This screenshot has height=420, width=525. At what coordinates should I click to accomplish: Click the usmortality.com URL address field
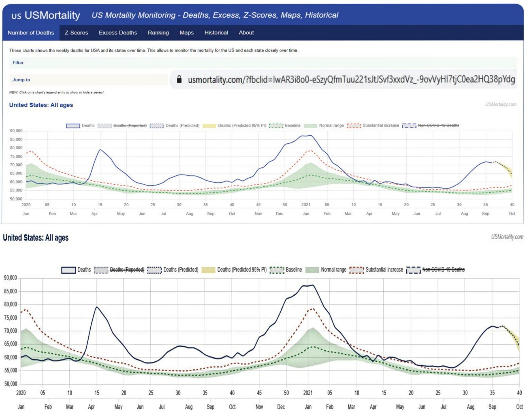tap(351, 80)
